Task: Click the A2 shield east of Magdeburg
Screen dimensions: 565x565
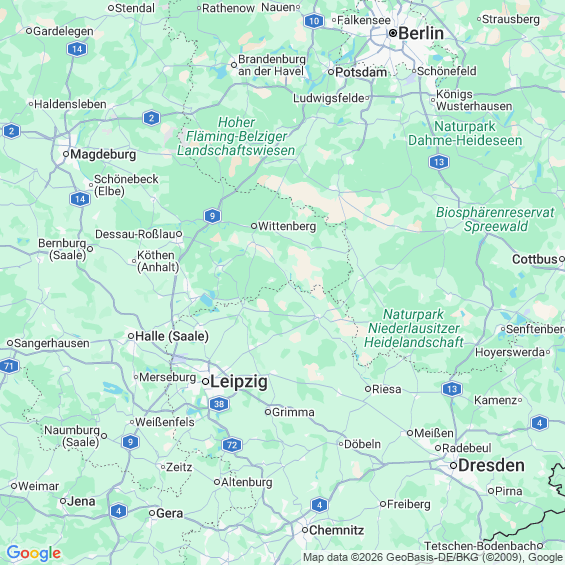Action: (151, 118)
